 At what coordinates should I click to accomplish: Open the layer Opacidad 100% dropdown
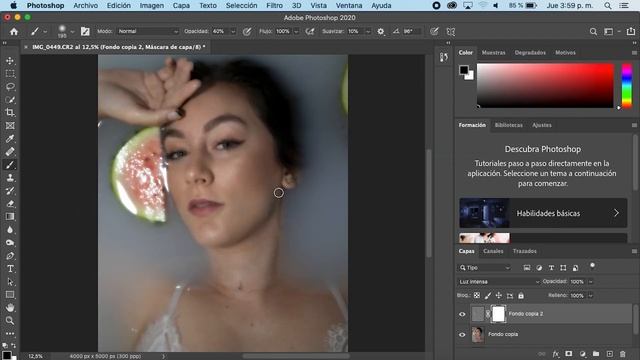(x=591, y=282)
